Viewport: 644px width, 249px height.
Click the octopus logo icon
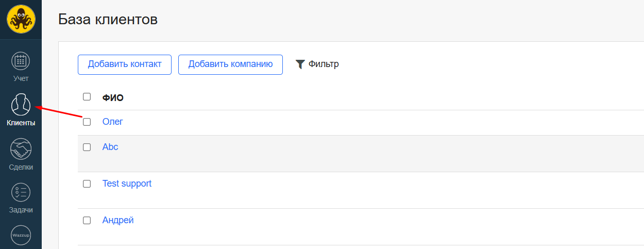21,20
